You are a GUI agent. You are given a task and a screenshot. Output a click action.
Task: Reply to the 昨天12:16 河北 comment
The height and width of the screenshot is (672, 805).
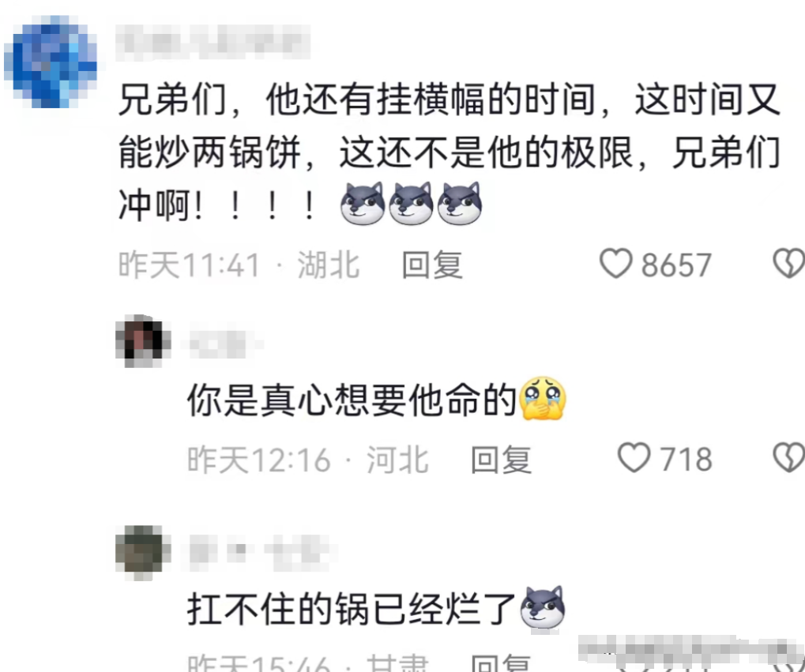tap(501, 459)
